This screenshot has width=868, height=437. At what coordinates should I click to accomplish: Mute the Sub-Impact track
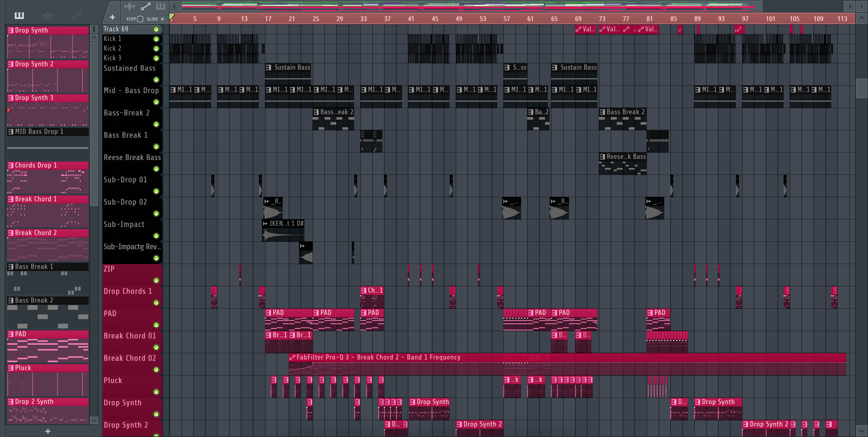156,236
